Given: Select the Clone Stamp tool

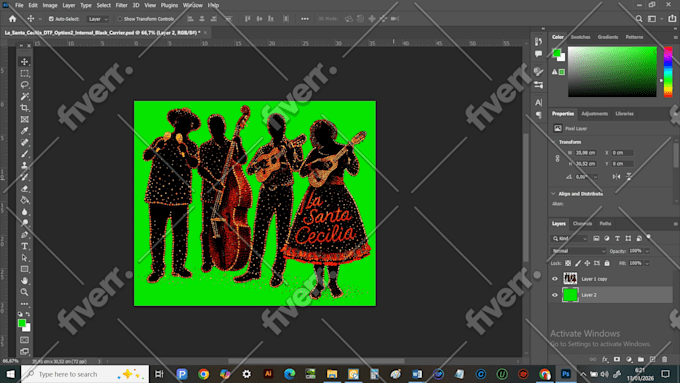Looking at the screenshot, I should point(24,165).
